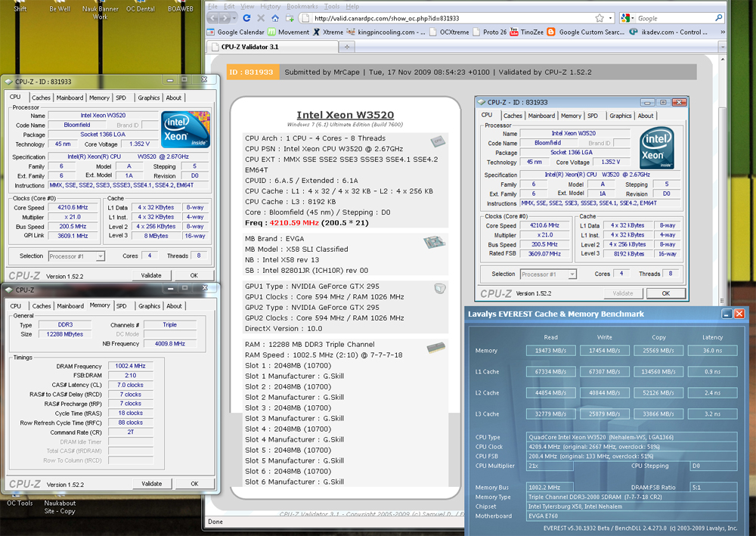Click the Memory Read 19473 MB/s value
The image size is (756, 536).
[550, 351]
